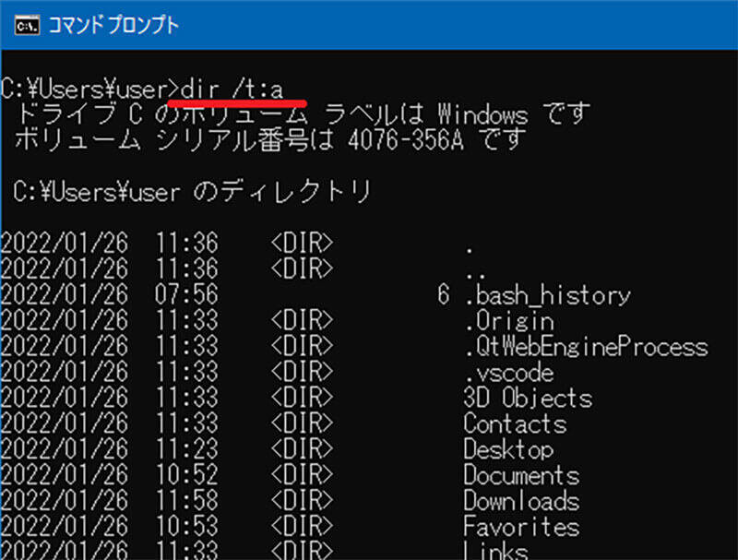738x560 pixels.
Task: Click the file size 6 beside .bash_history
Action: tap(445, 295)
